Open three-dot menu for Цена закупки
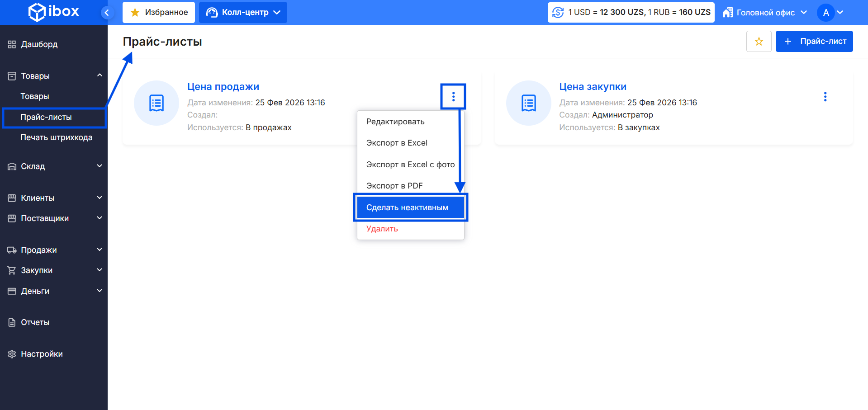868x410 pixels. coord(825,97)
